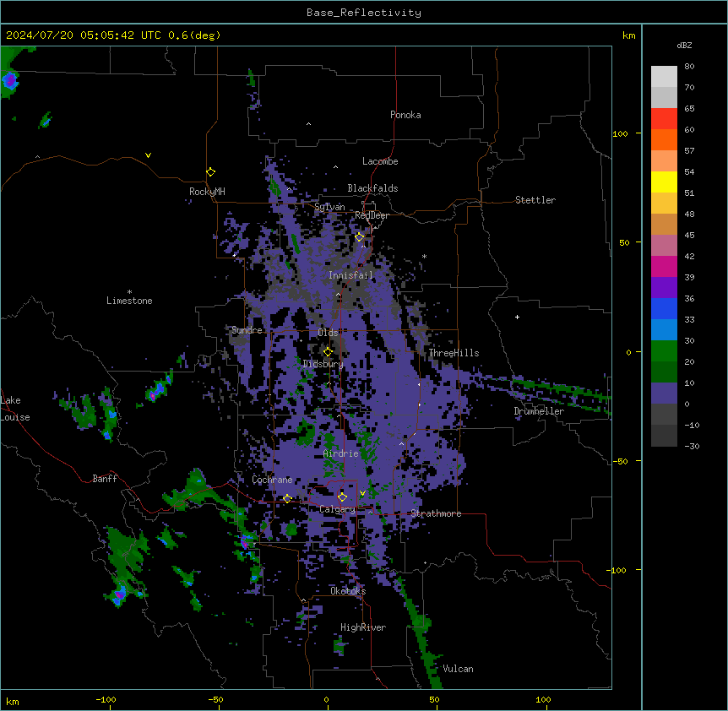The image size is (728, 711).
Task: Click the Vulcan label
Action: [x=458, y=669]
